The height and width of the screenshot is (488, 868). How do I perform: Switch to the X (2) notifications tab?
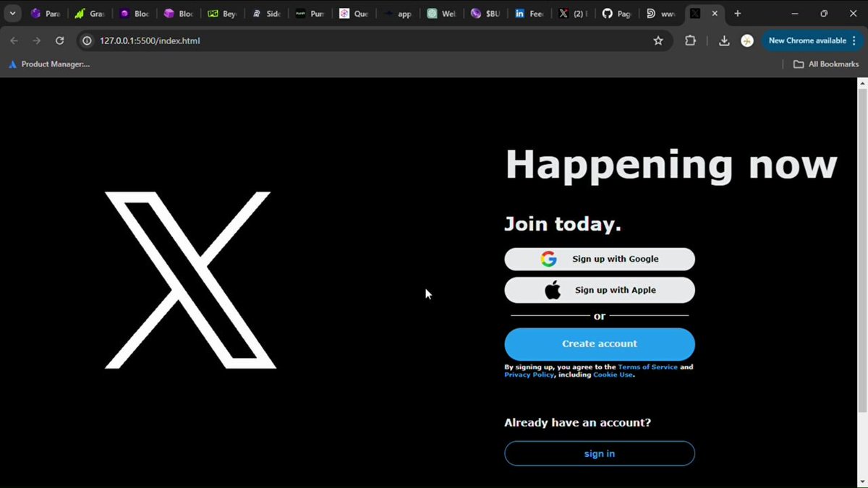574,13
